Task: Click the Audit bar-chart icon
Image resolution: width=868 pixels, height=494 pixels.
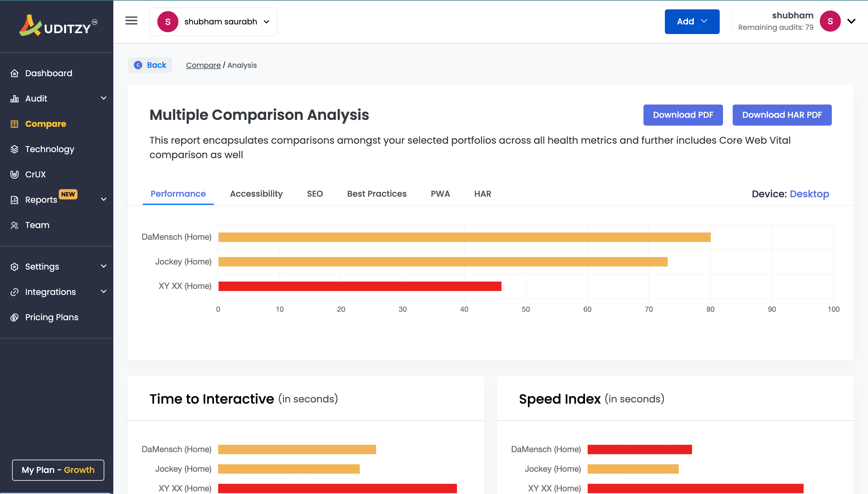Action: point(14,98)
